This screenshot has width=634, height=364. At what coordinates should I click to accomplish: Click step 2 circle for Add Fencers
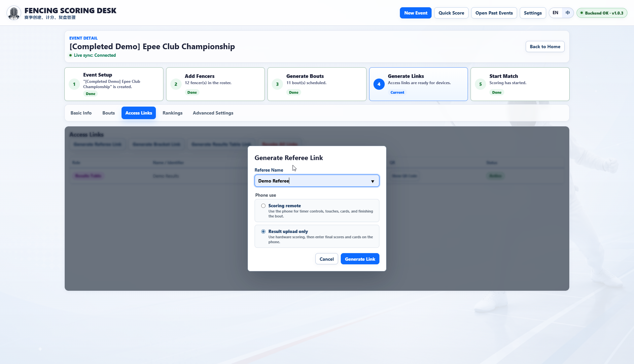(176, 84)
